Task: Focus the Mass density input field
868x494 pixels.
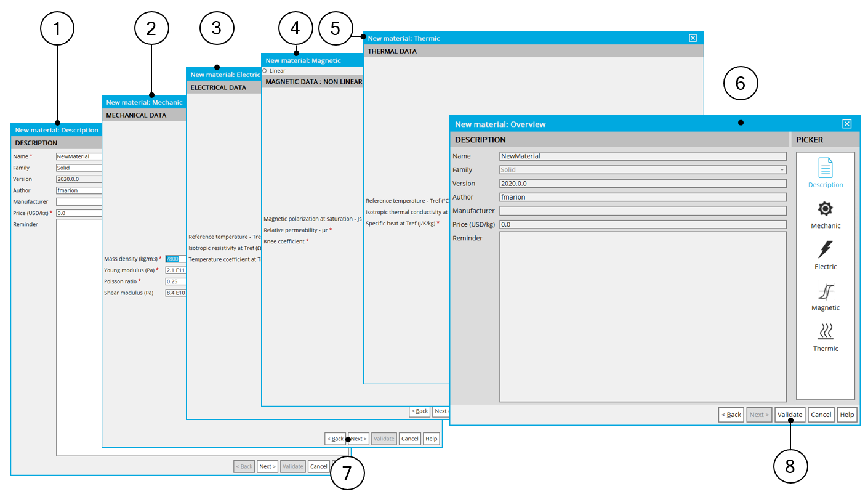Action: coord(175,259)
